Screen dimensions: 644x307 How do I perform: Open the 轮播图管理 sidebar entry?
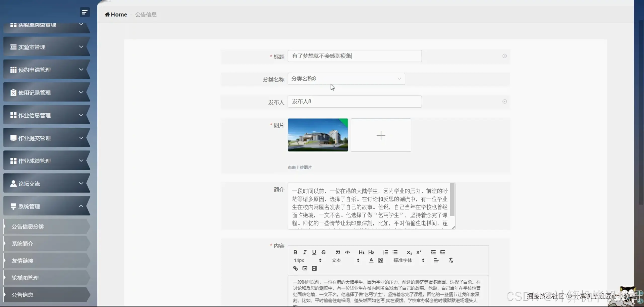tap(25, 278)
